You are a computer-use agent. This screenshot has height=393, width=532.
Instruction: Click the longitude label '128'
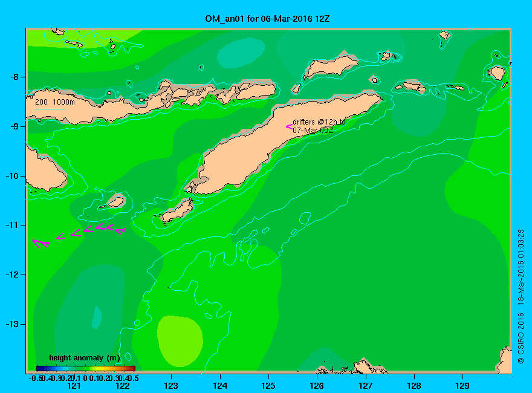click(414, 386)
